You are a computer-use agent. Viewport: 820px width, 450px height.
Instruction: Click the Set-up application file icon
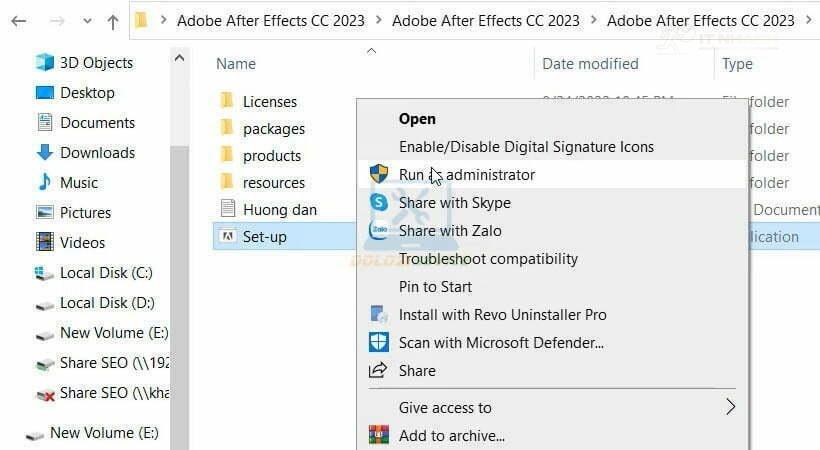coord(227,237)
